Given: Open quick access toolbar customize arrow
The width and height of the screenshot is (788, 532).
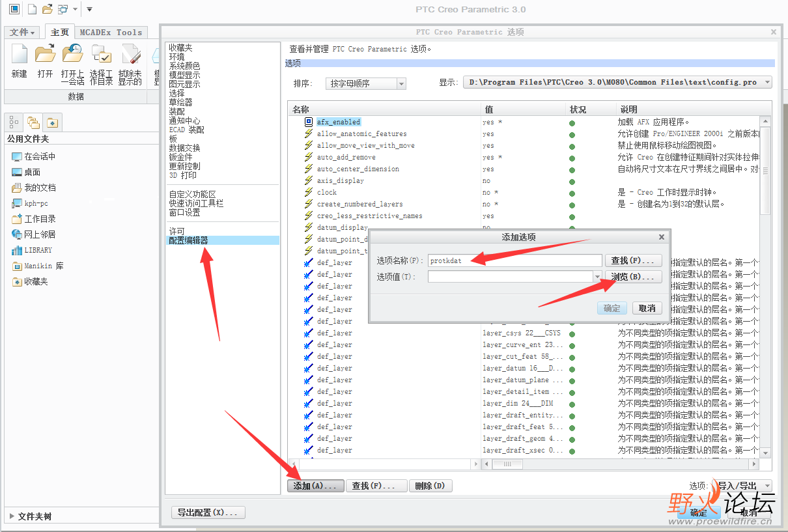Looking at the screenshot, I should point(89,9).
